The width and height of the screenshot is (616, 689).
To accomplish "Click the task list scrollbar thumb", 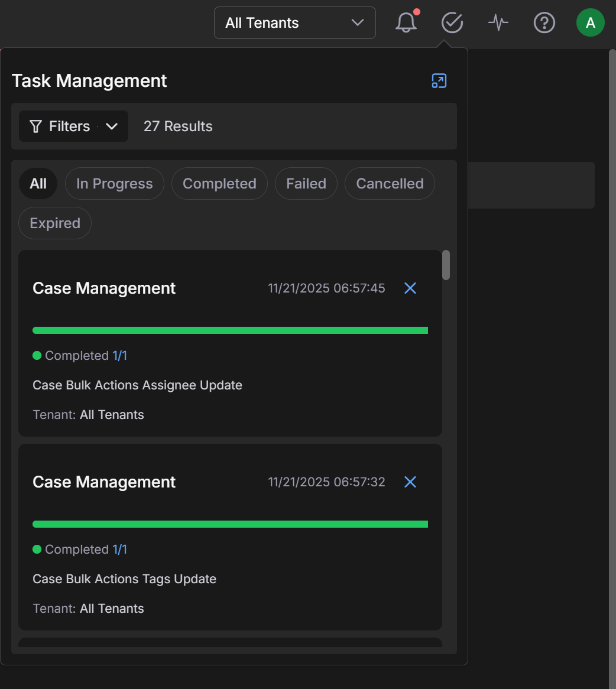I will (x=446, y=265).
